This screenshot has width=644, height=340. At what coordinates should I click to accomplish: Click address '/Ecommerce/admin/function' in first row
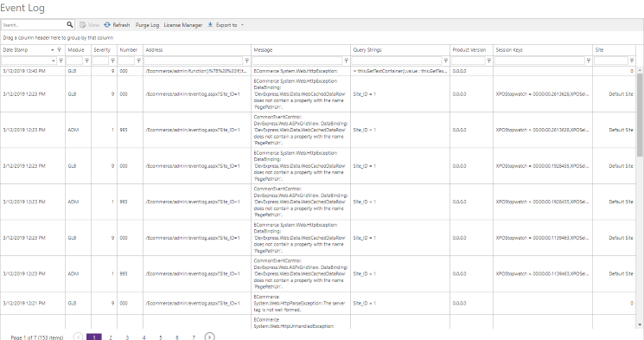196,71
